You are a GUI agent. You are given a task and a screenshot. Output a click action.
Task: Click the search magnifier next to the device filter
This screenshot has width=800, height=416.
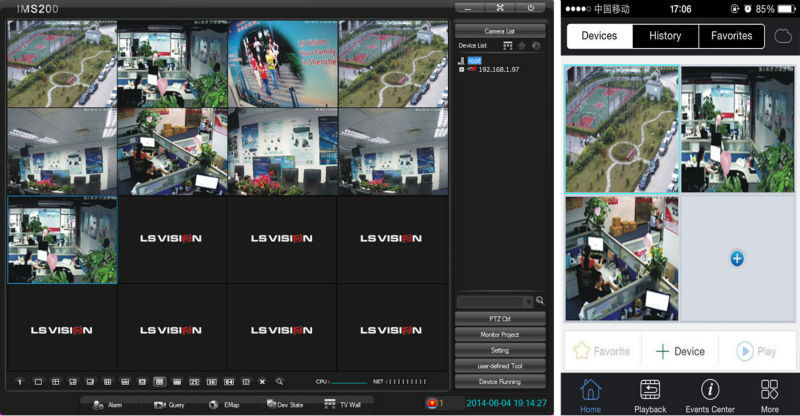[540, 301]
